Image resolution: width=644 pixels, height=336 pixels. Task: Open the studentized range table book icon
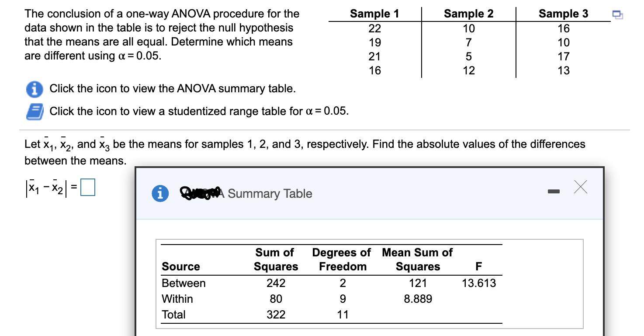pyautogui.click(x=34, y=111)
